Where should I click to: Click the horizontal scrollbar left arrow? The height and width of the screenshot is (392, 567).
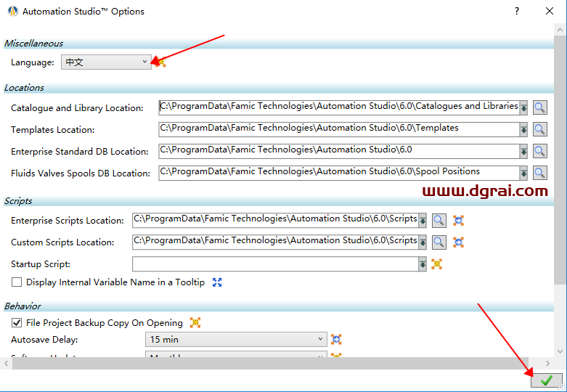(x=6, y=363)
